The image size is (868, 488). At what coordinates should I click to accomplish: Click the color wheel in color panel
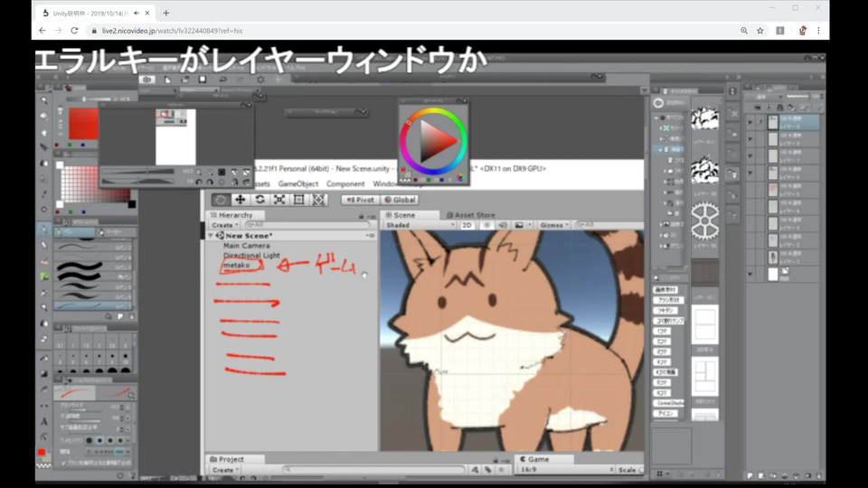pos(433,142)
